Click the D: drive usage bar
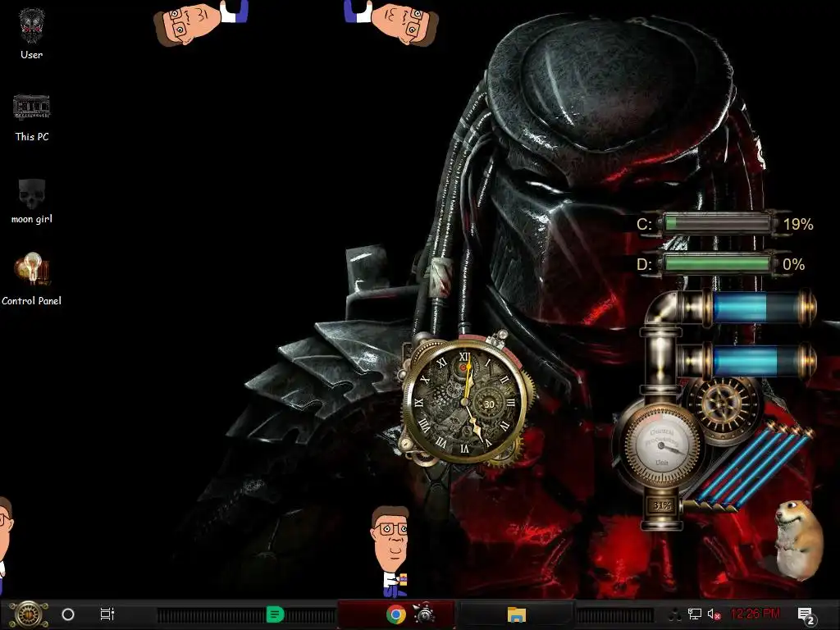The width and height of the screenshot is (840, 630). pos(717,263)
